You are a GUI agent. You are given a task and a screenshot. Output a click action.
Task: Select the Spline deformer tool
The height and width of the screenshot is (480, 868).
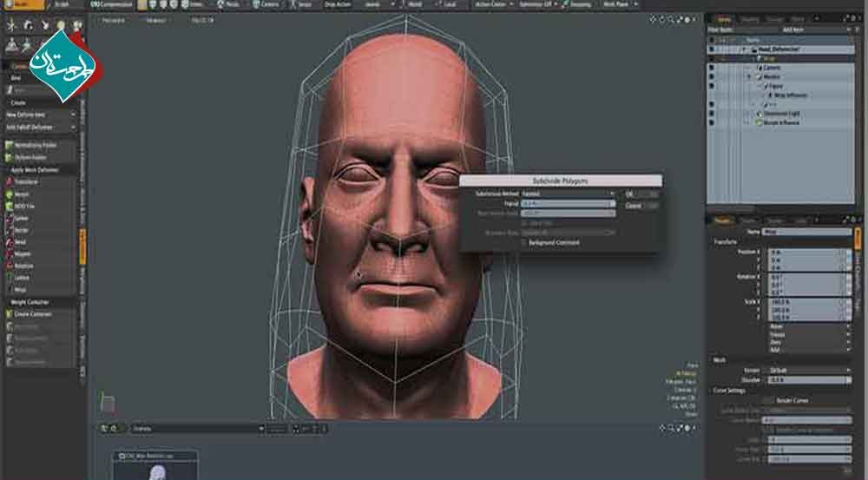(39, 218)
